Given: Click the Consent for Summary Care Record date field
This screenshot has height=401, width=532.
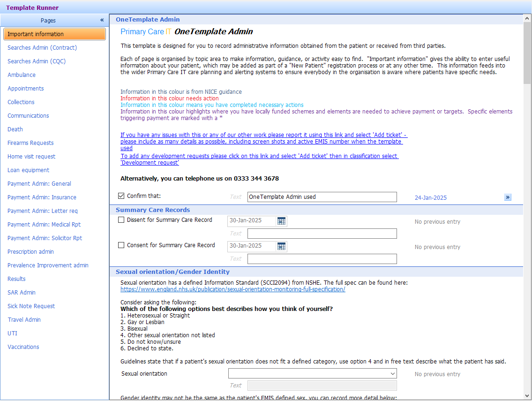Looking at the screenshot, I should (252, 246).
